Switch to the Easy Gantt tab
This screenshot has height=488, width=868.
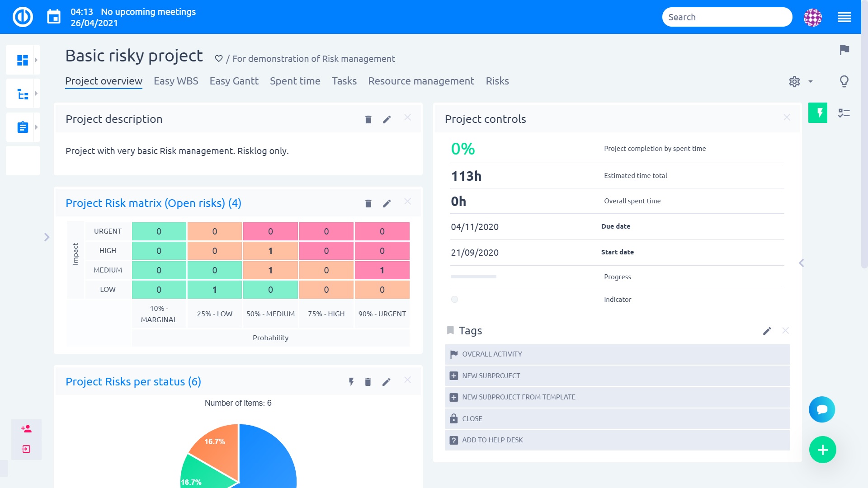pos(234,81)
